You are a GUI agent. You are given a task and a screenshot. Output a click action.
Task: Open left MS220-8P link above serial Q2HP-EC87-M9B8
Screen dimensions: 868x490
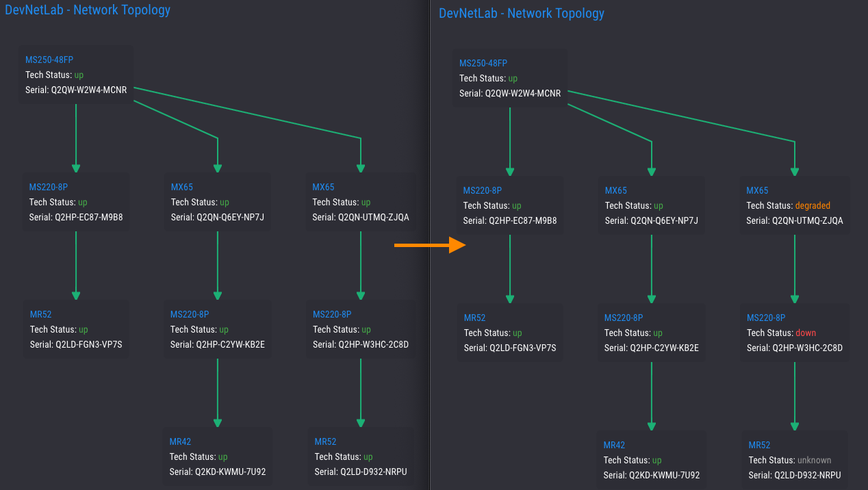tap(48, 187)
